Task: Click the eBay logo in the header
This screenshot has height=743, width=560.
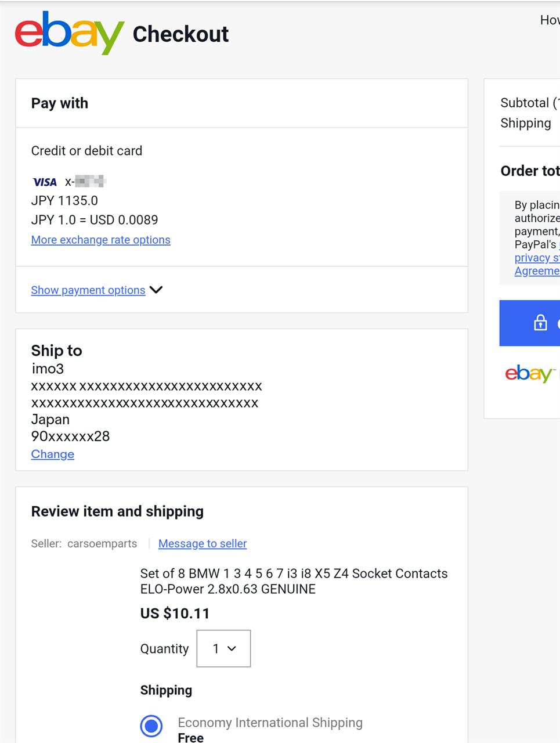Action: point(70,33)
